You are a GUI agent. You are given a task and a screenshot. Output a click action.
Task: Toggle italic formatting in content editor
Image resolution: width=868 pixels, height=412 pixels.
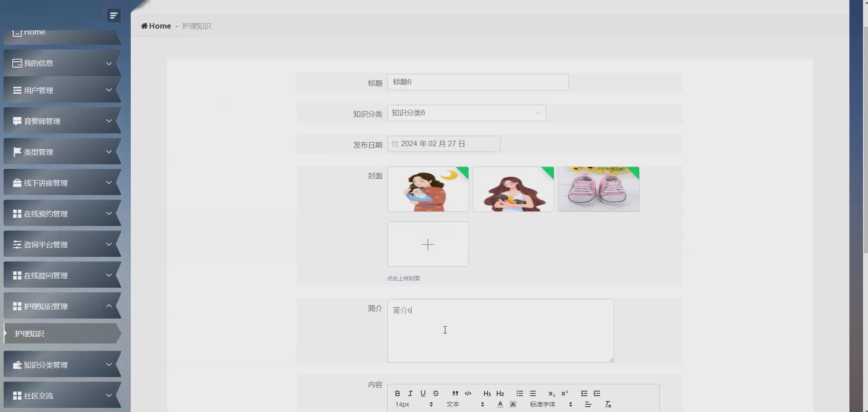pyautogui.click(x=410, y=393)
